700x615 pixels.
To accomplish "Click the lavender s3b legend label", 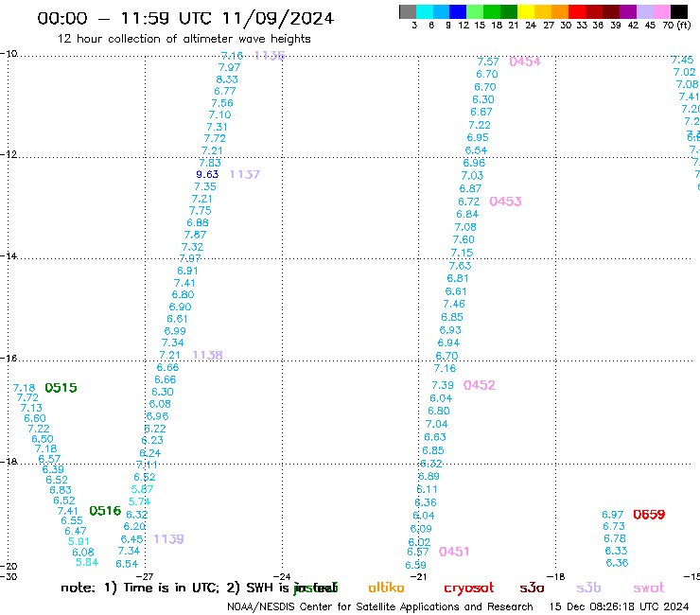I will pos(588,588).
